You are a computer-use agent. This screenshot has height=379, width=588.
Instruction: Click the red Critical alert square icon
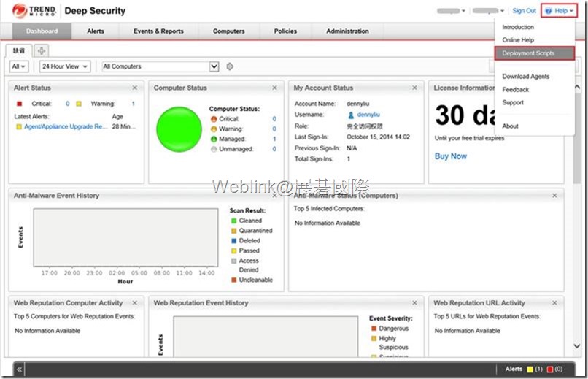click(20, 104)
